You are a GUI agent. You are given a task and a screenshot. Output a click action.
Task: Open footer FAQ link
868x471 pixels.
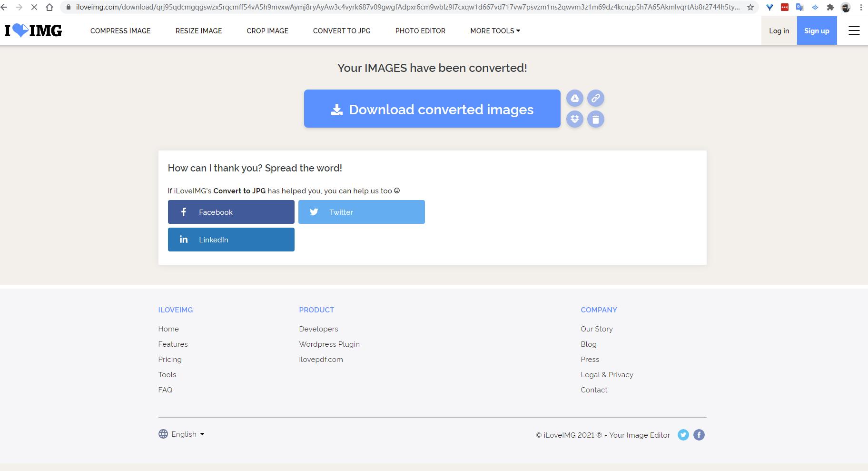pos(165,390)
